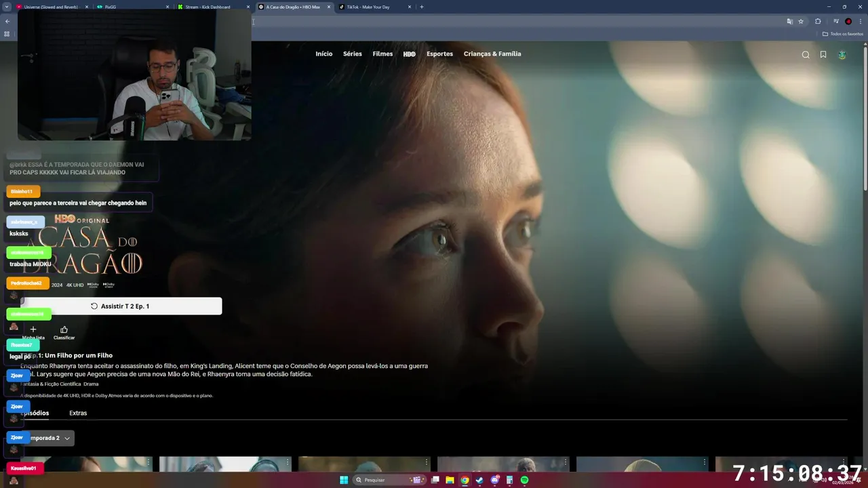Open the third episode thumbnail

(364, 464)
